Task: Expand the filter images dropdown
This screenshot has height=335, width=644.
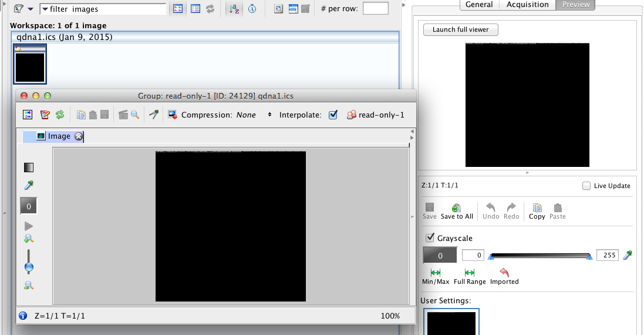Action: coord(45,9)
